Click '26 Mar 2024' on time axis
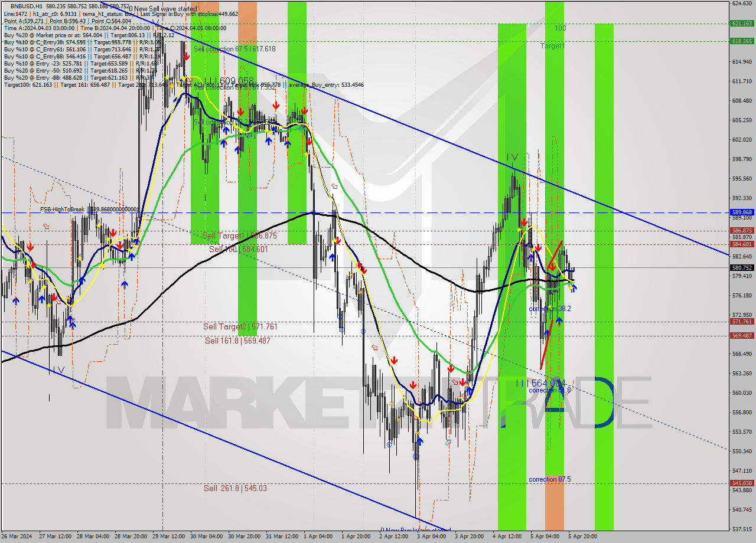The image size is (756, 543). coord(17,537)
